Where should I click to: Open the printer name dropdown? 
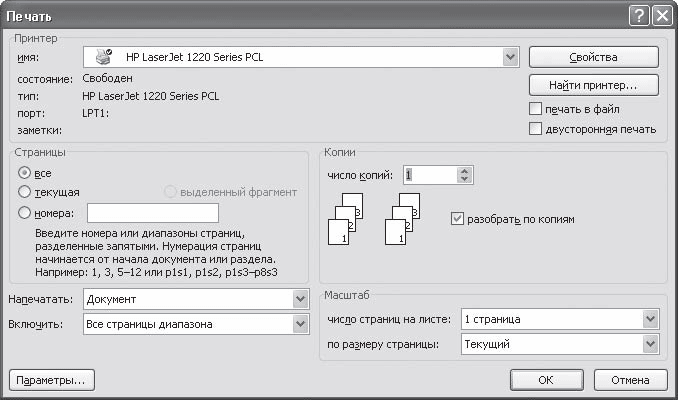point(510,57)
